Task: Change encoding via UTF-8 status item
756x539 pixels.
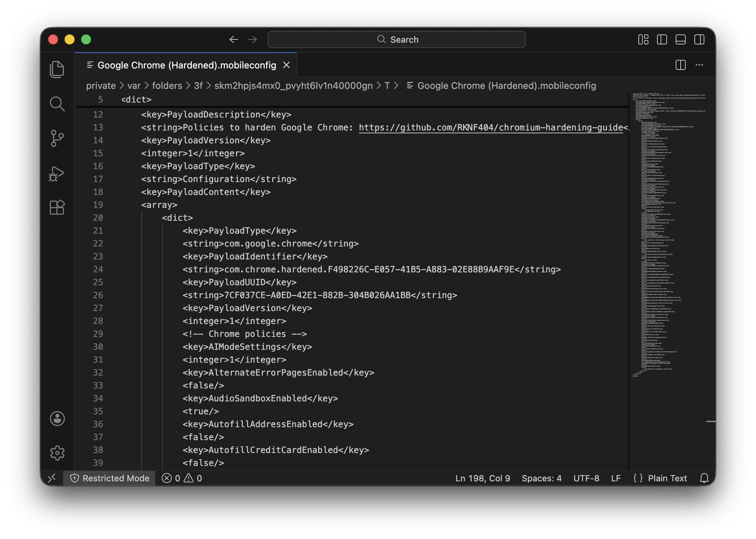Action: [x=586, y=478]
